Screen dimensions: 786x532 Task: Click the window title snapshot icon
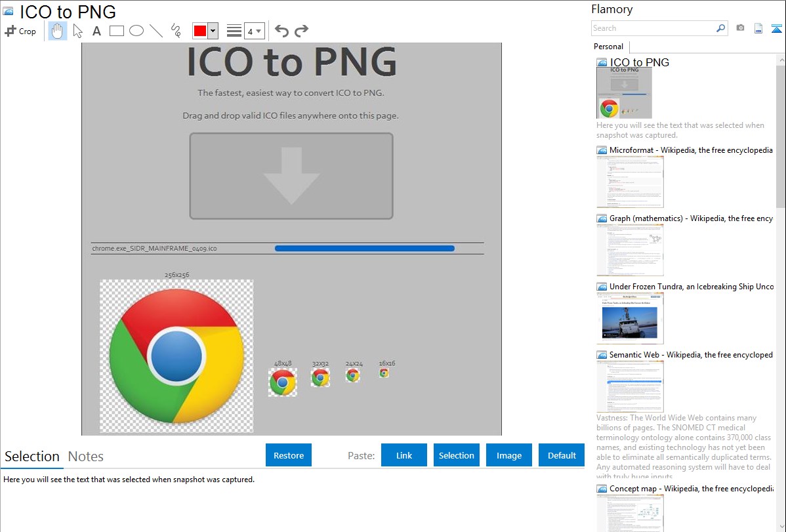click(8, 12)
